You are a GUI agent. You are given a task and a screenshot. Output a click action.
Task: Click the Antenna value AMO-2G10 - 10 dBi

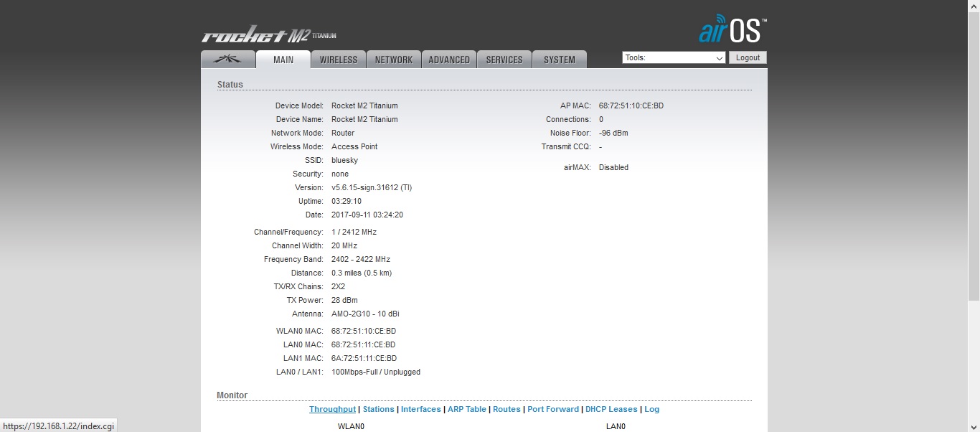point(365,314)
